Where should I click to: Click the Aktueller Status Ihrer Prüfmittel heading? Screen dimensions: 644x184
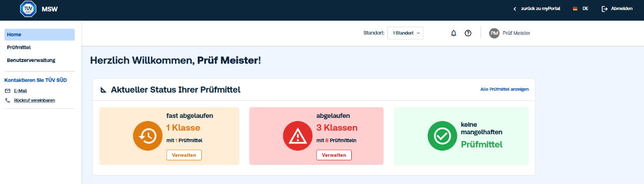(x=176, y=90)
